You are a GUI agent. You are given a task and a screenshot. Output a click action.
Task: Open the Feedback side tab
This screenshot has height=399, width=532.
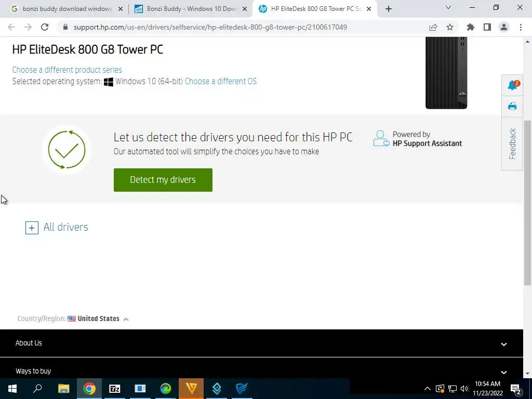pos(512,143)
